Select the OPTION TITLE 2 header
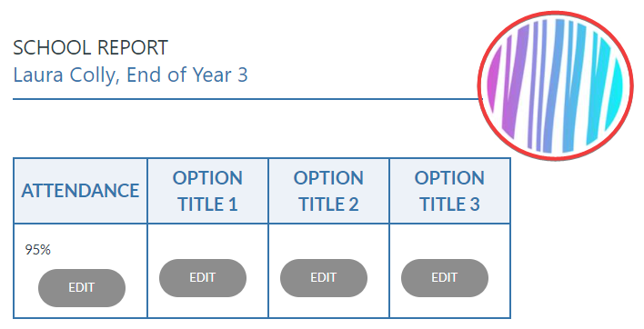The image size is (644, 329). coord(328,191)
